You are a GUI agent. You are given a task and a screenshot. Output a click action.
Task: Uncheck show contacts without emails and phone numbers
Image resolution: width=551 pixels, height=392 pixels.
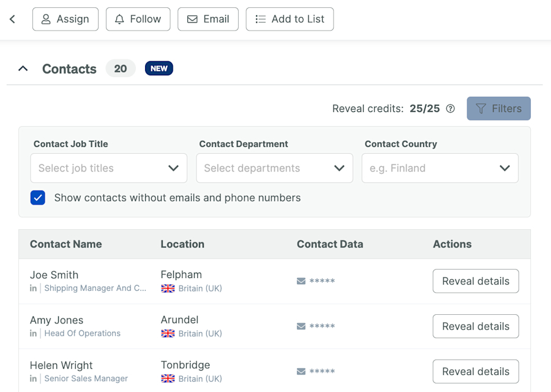point(38,198)
